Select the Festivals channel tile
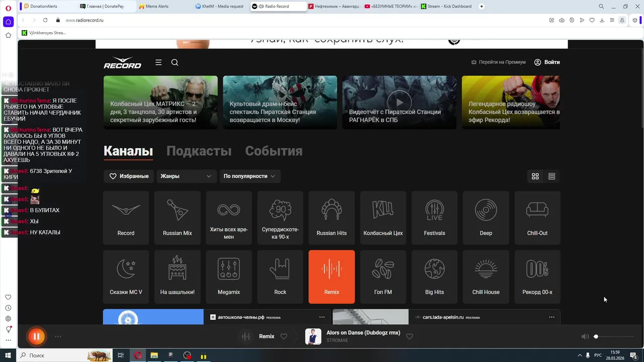 pos(435,218)
